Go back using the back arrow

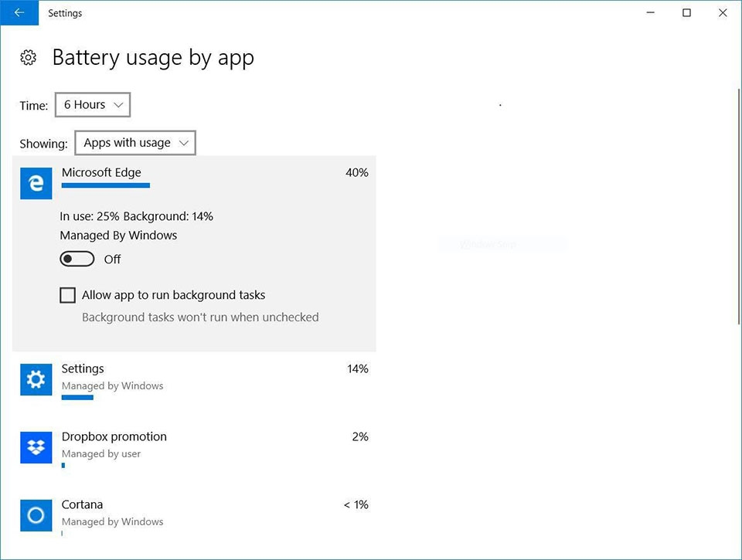(x=19, y=13)
